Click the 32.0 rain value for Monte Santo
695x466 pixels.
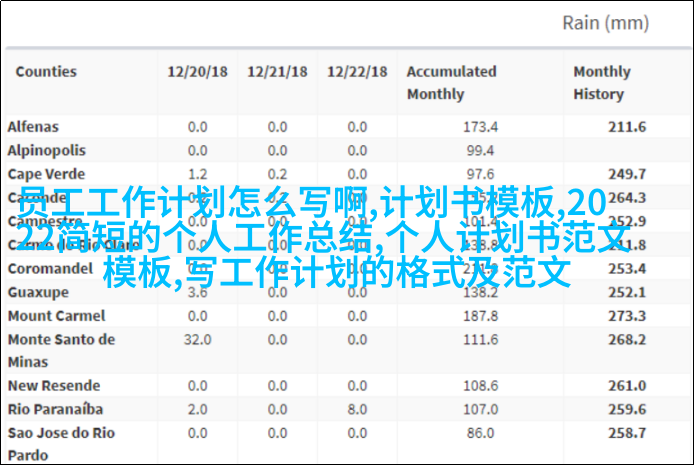pyautogui.click(x=197, y=339)
